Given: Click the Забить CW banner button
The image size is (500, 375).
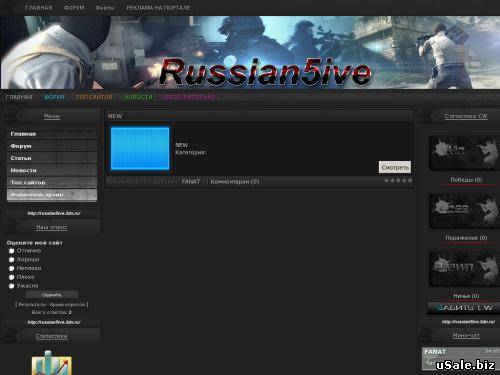Looking at the screenshot, I should (x=464, y=308).
